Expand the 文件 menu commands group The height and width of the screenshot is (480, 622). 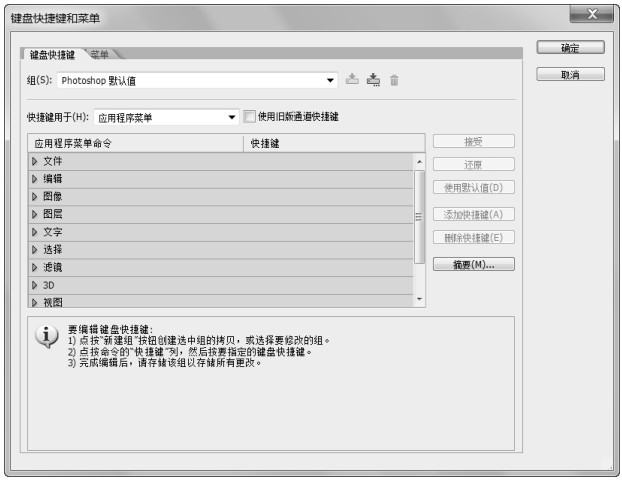click(x=35, y=161)
